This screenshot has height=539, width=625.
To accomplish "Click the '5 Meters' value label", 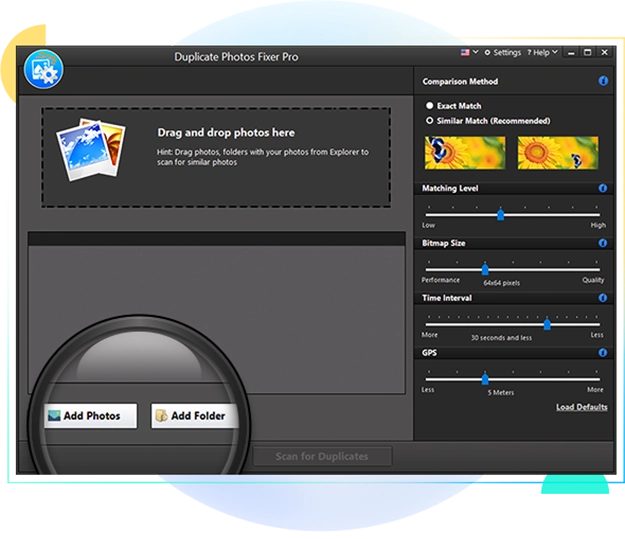I will 501,393.
